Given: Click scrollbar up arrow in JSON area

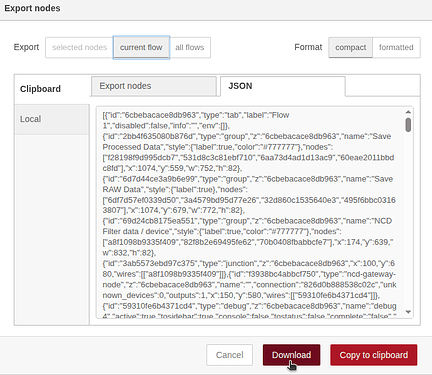Looking at the screenshot, I should 408,112.
